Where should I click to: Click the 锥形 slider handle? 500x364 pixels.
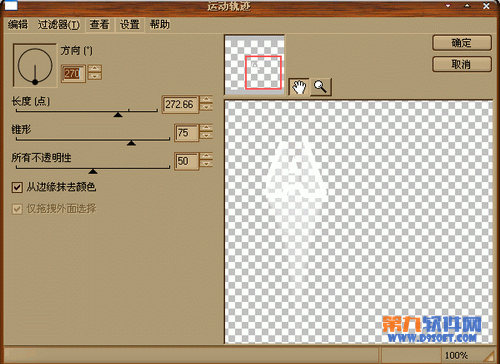point(131,143)
